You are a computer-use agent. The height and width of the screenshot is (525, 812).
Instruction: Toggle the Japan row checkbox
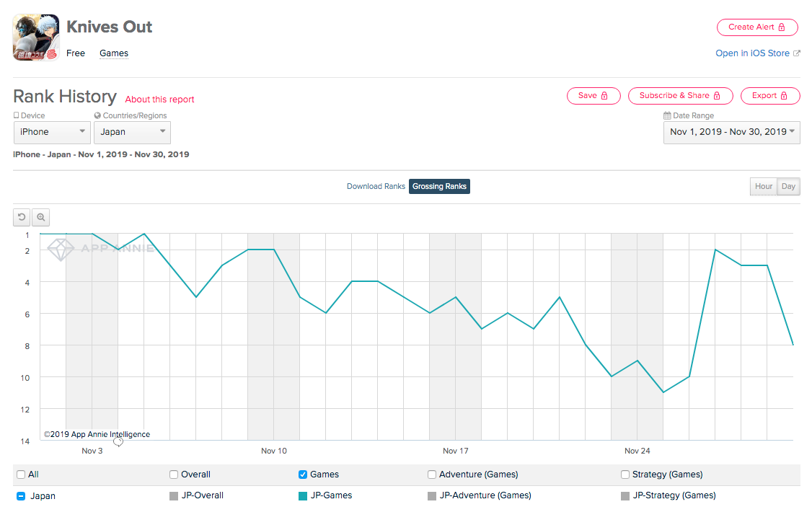[21, 496]
